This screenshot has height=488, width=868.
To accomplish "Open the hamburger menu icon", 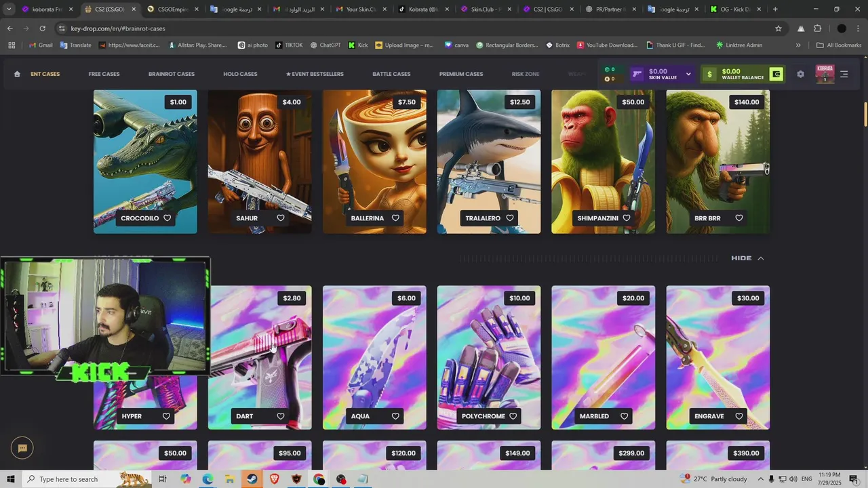I will (x=844, y=74).
